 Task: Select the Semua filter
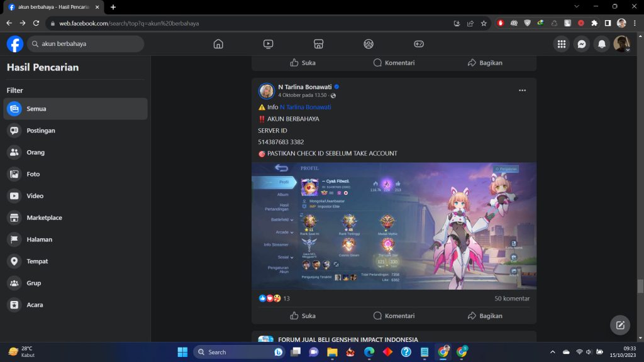75,109
